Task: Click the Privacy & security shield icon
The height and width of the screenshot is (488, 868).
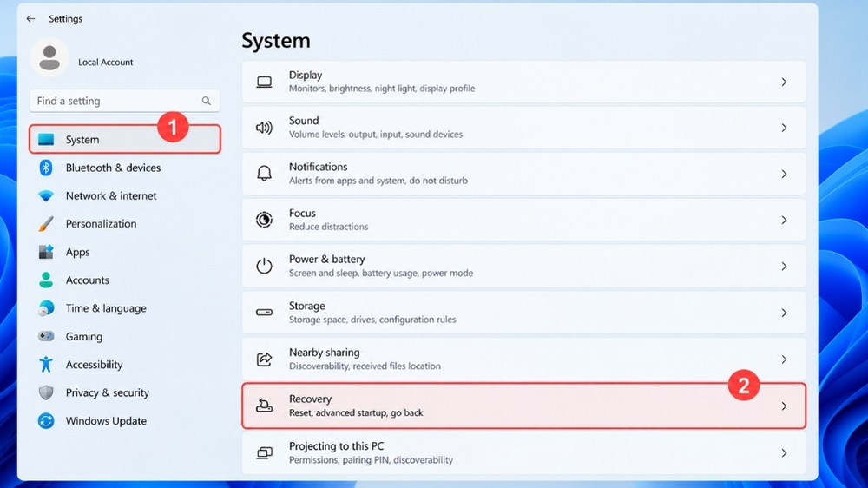Action: coord(46,392)
